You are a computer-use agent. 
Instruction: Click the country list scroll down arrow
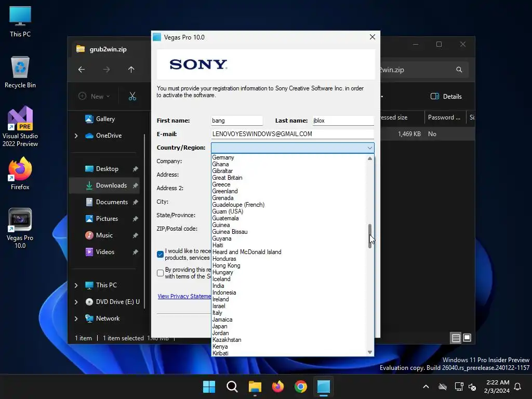tap(370, 352)
